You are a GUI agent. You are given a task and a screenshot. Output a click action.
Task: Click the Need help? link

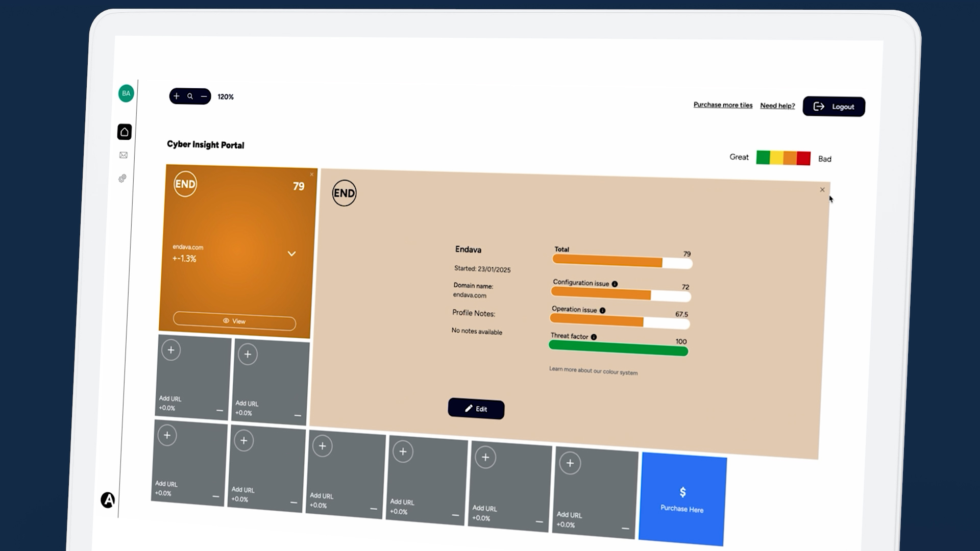point(777,106)
